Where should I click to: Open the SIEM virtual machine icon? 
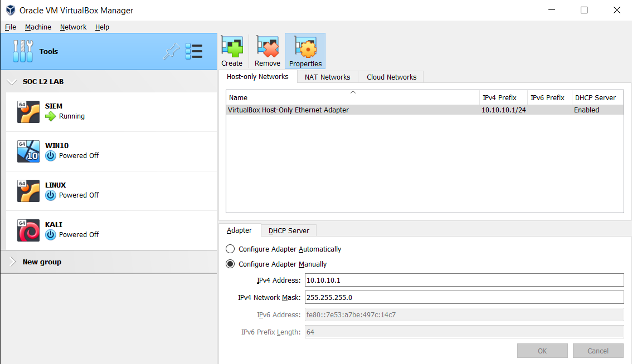point(28,111)
